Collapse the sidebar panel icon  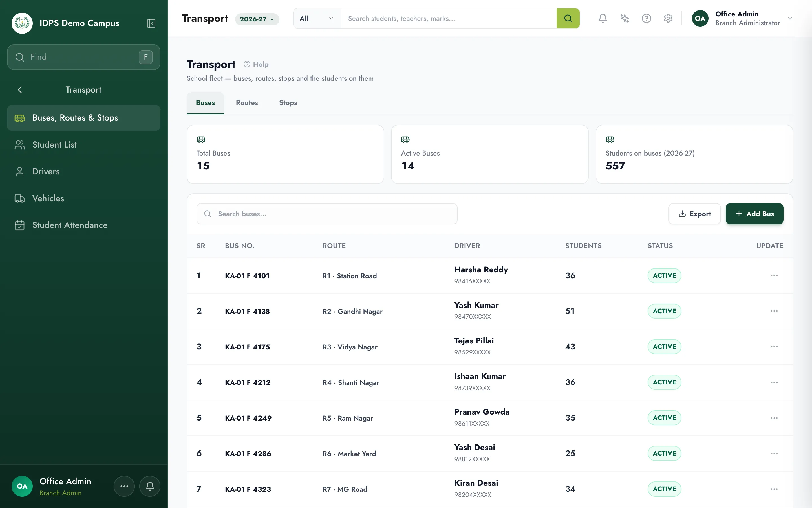click(x=151, y=23)
